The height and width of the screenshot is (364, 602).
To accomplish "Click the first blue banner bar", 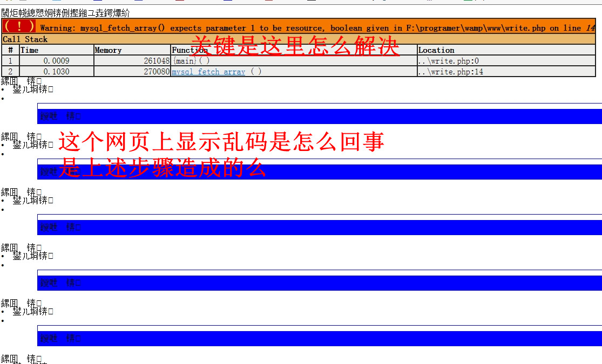I will [319, 116].
